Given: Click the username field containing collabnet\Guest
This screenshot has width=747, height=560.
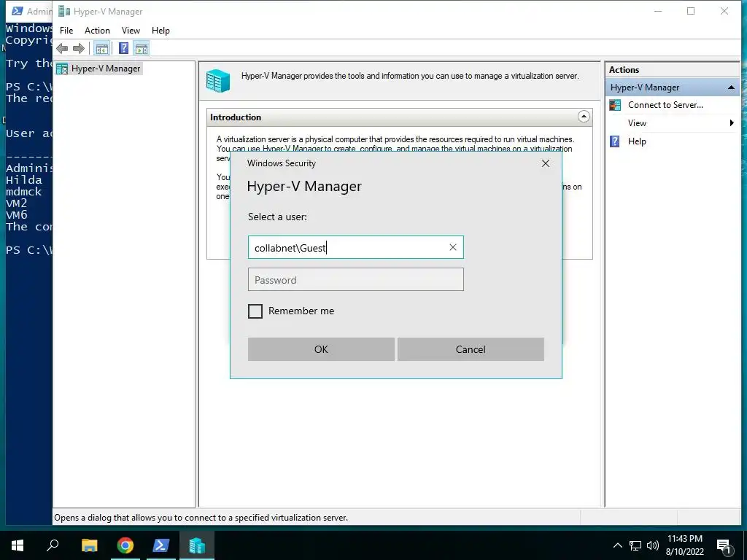Looking at the screenshot, I should 355,247.
